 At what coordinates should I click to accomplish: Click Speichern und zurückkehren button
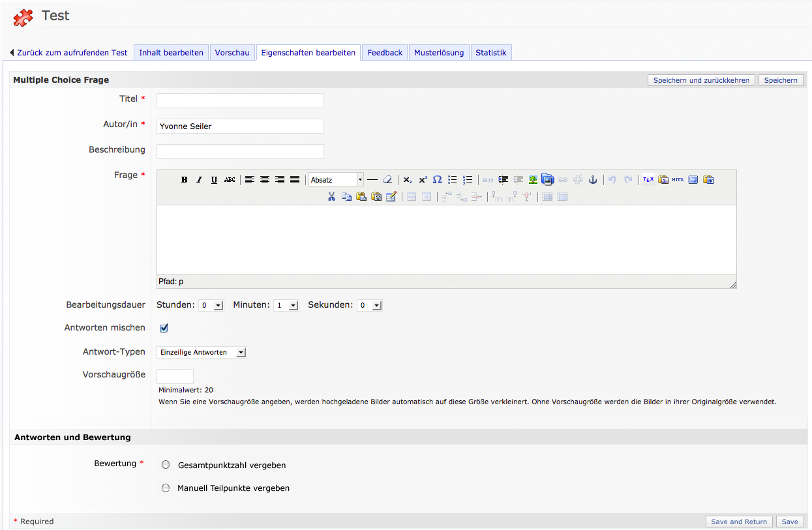[x=701, y=80]
